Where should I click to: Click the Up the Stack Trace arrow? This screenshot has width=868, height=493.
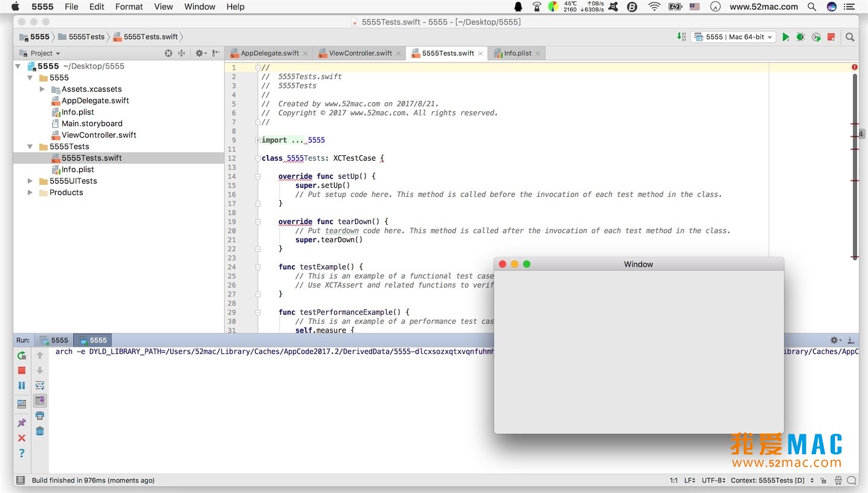pyautogui.click(x=40, y=355)
